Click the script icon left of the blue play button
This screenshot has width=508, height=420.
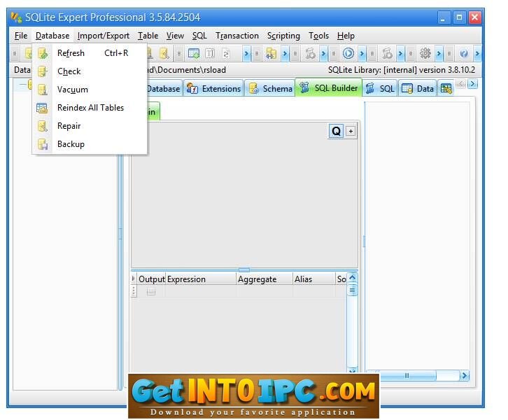point(310,53)
